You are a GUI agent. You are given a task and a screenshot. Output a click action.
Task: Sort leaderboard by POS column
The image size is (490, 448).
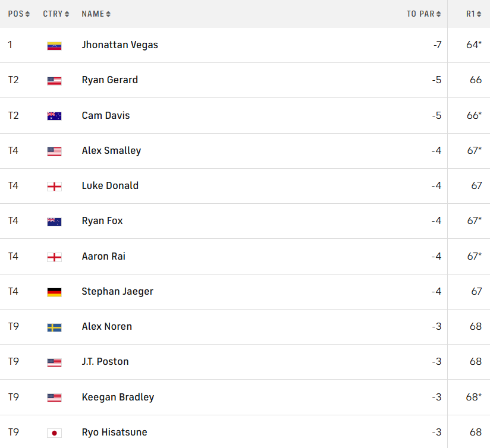[x=19, y=14]
